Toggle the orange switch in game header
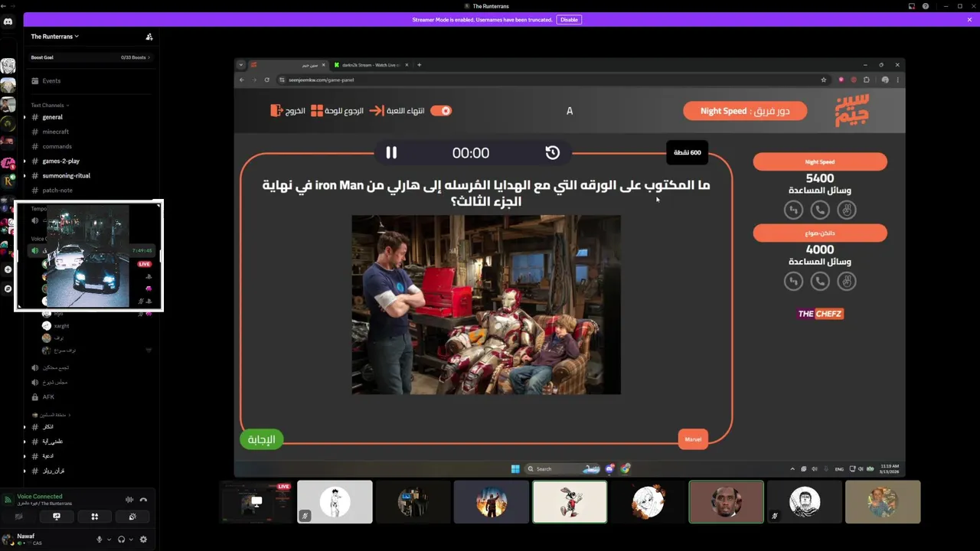980x551 pixels. 441,111
